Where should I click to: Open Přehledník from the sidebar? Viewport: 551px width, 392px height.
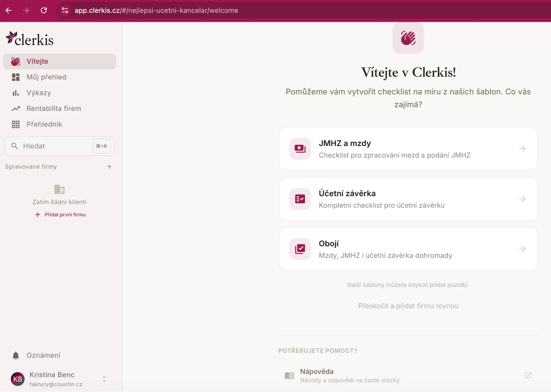(60, 124)
